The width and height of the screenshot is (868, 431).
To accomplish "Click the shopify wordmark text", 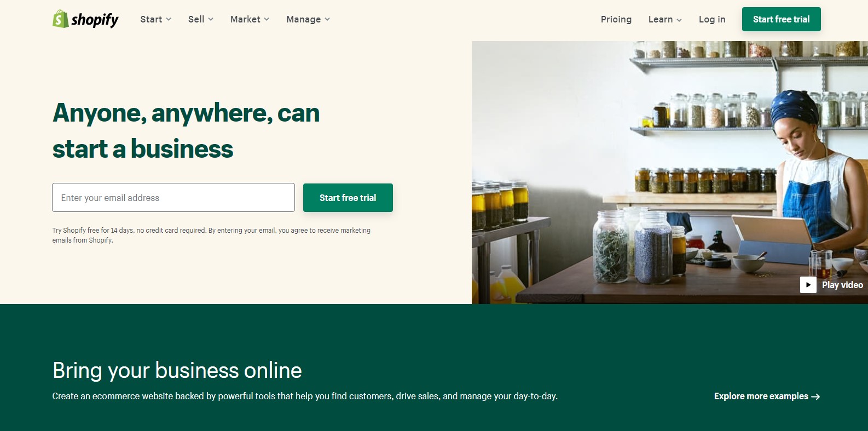I will 95,20.
